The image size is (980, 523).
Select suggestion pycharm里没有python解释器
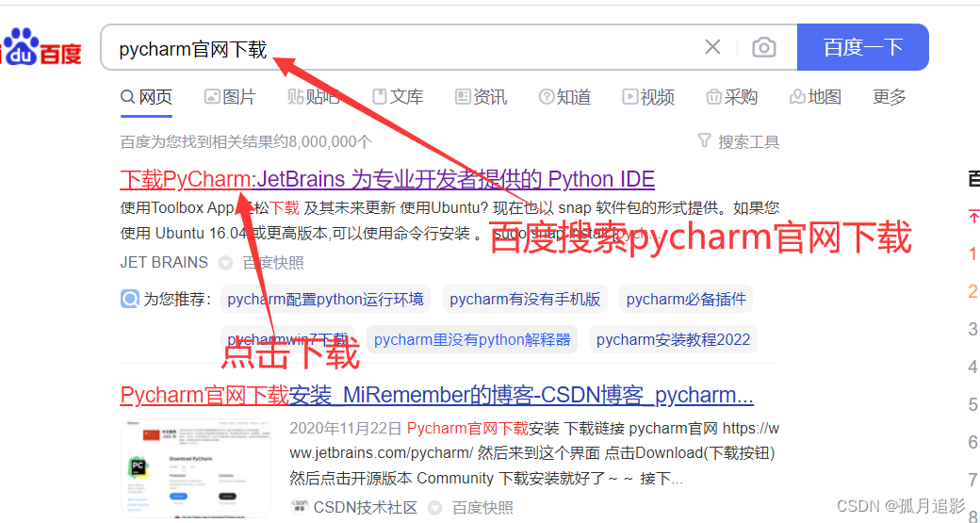tap(472, 339)
